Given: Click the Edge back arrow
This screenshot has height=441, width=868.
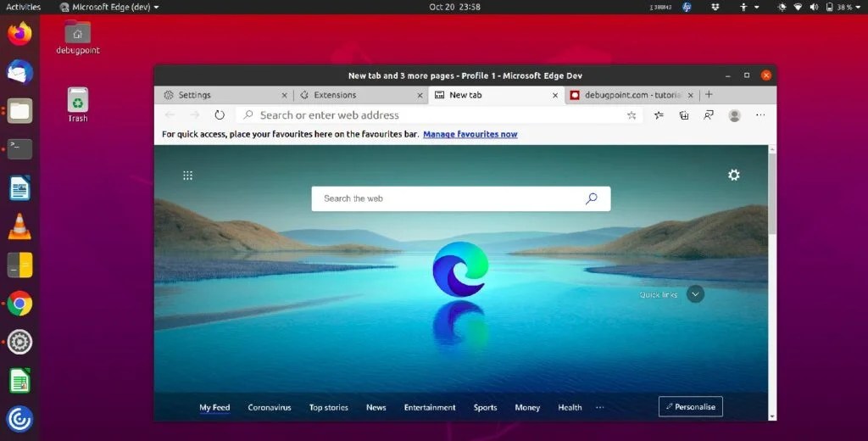Looking at the screenshot, I should tap(170, 115).
